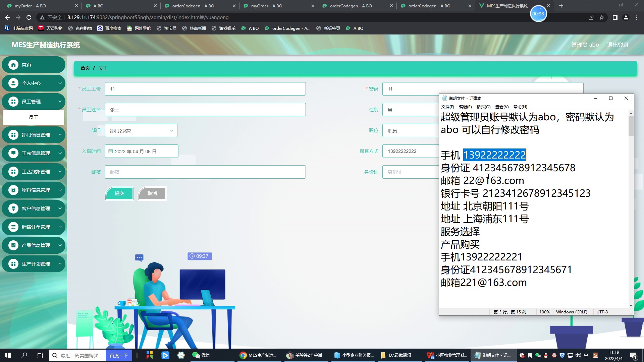The image size is (644, 362).
Task: Expand the 工序信息管理 sidebar chevron
Action: click(60, 153)
